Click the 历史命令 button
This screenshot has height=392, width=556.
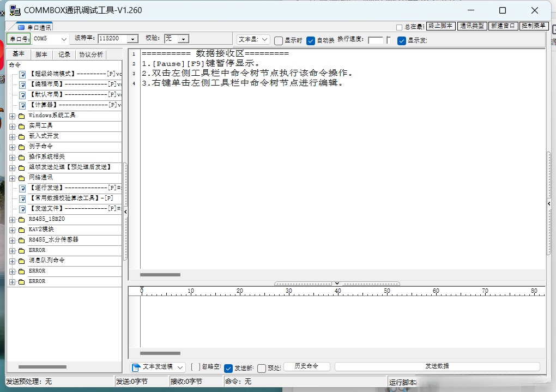click(306, 366)
